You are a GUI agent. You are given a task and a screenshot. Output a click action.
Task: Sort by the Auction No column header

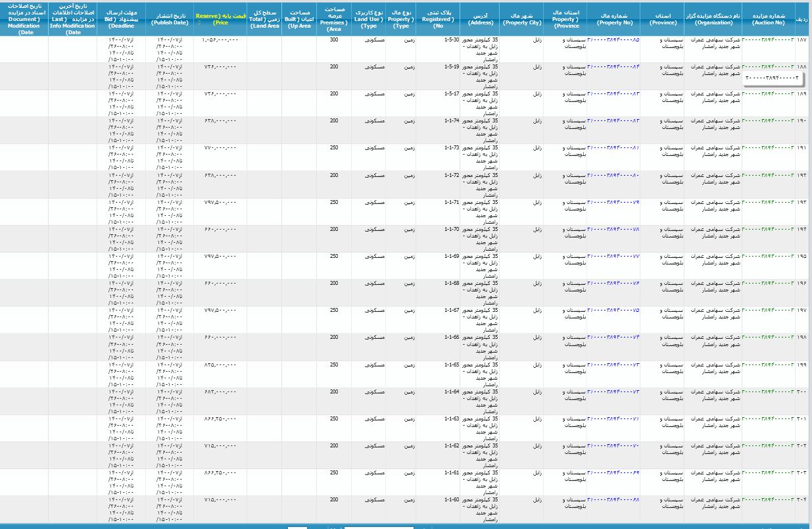pos(768,18)
